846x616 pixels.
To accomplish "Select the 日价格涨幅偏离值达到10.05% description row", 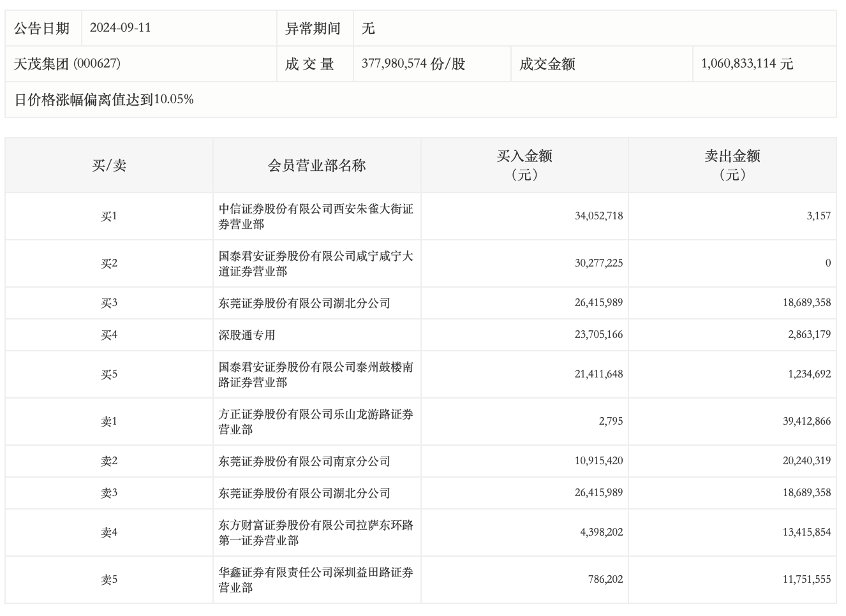I will click(x=104, y=99).
